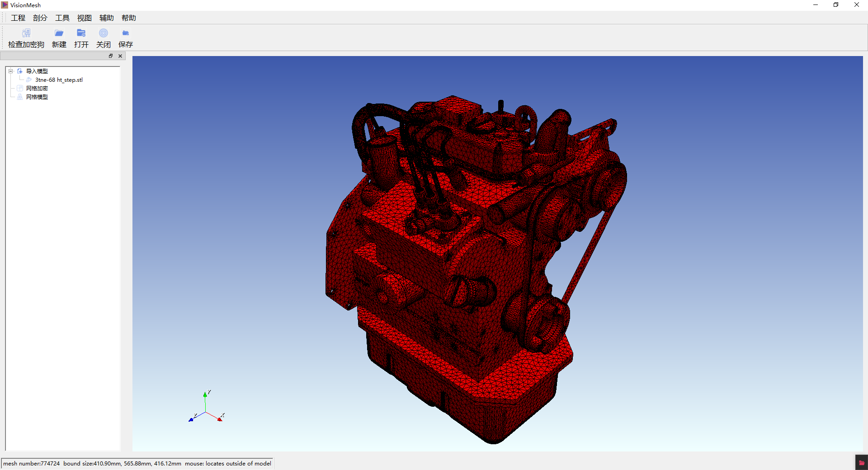The height and width of the screenshot is (470, 868).
Task: Open the 工程 menu
Action: [18, 18]
